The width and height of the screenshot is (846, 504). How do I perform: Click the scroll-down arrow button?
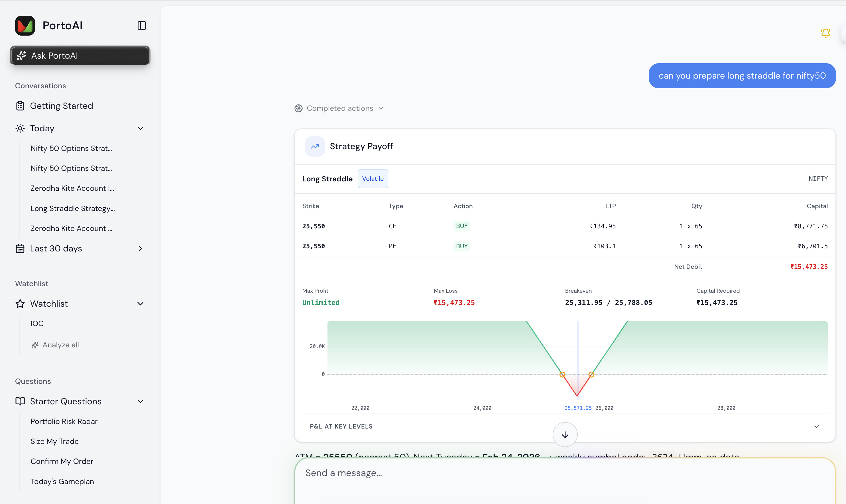tap(565, 434)
